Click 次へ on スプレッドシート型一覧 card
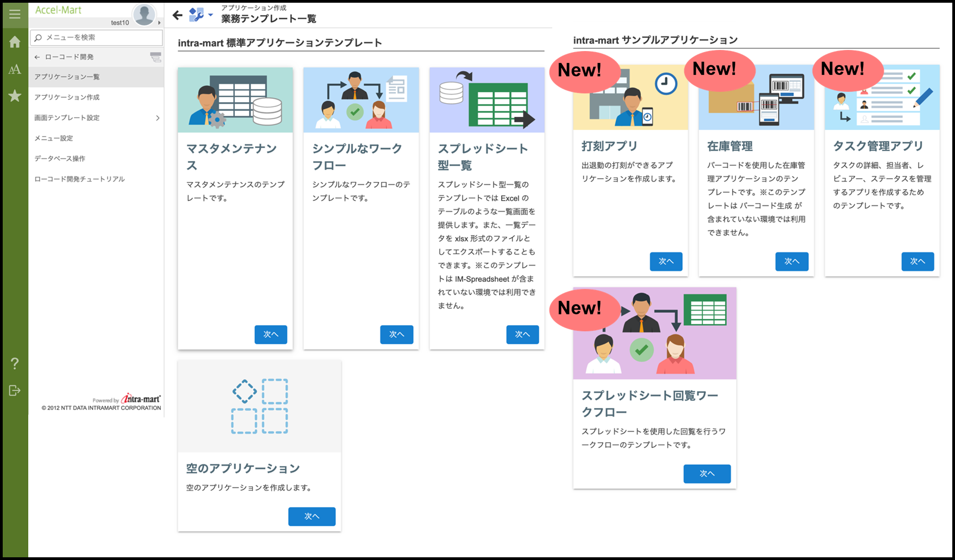 coord(522,335)
